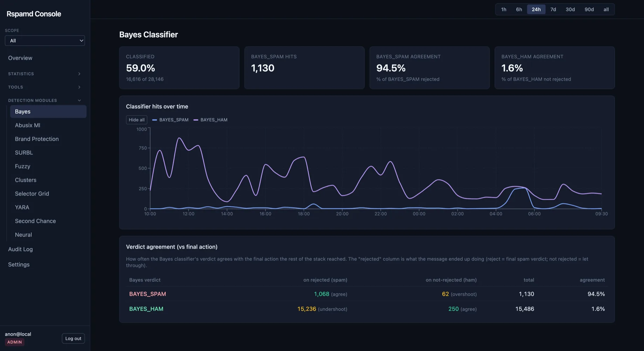The width and height of the screenshot is (644, 351).
Task: Click the 16,616 of 28,146 subtext
Action: click(145, 79)
